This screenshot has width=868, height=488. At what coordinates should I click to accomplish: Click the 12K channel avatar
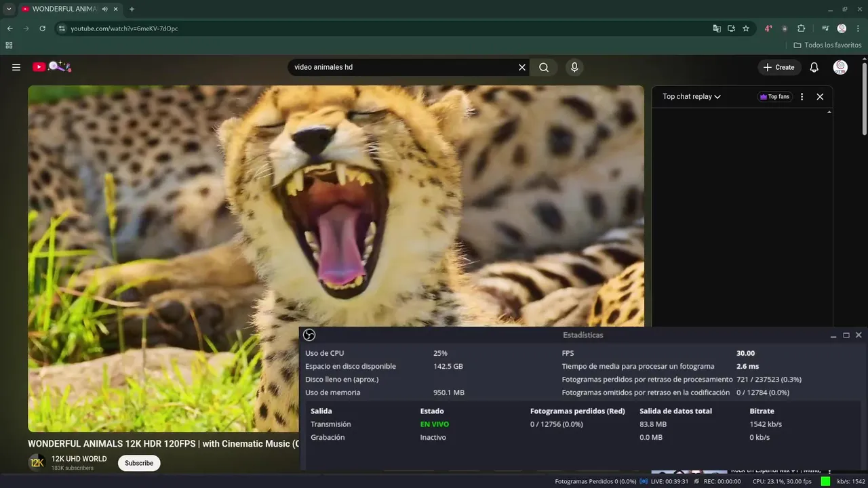(x=37, y=463)
